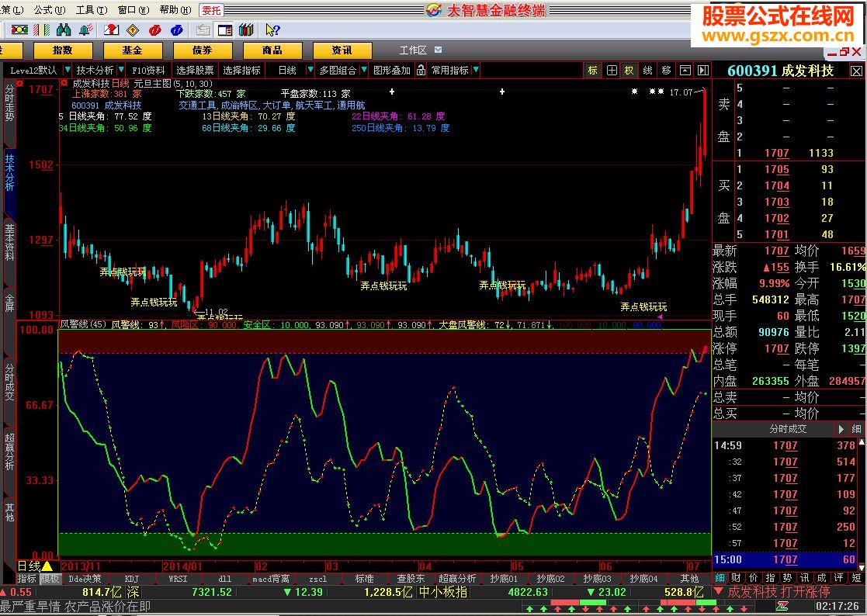Open the 公式 menu
Viewport: 867px width, 616px height.
(49, 10)
